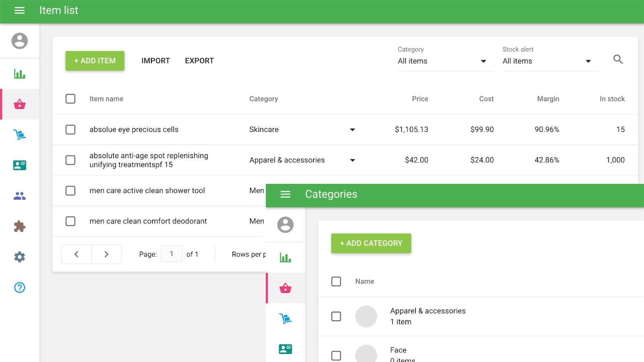Click the Add Item button
644x362 pixels.
[95, 61]
